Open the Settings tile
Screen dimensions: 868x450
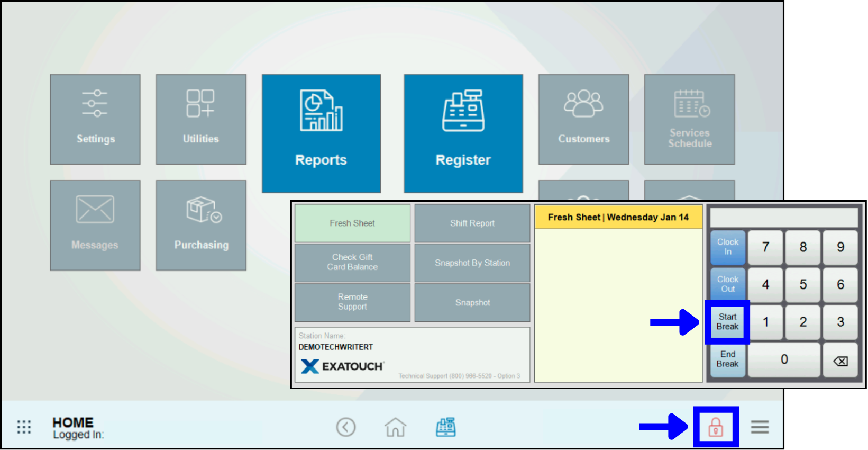pos(95,119)
